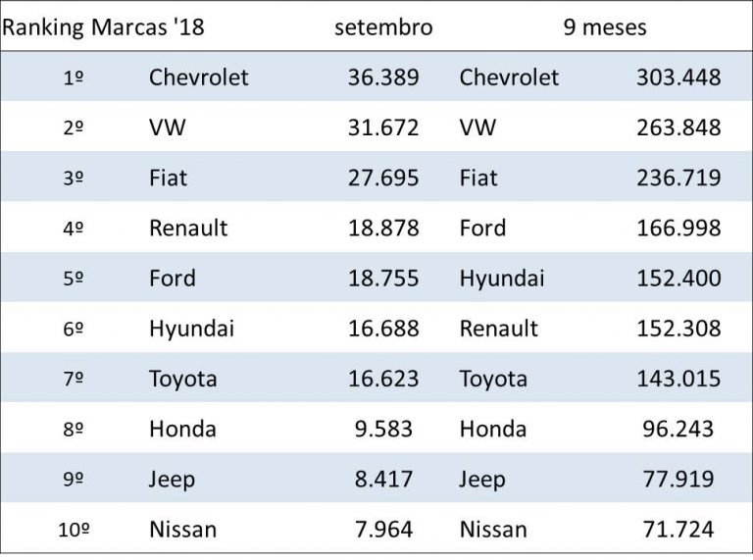The image size is (753, 560).
Task: Select the 'setembro' column header
Action: click(x=383, y=27)
